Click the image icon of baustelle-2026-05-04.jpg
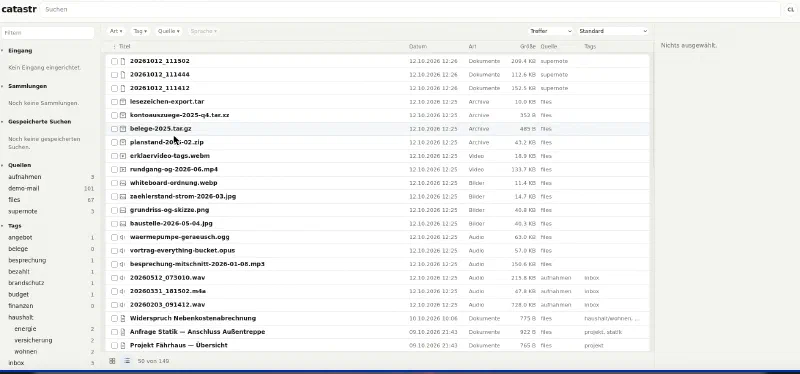 pyautogui.click(x=122, y=223)
